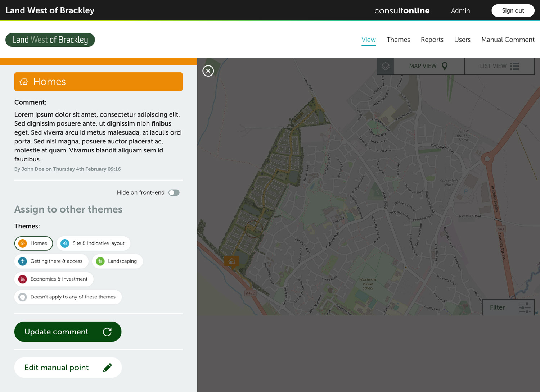The width and height of the screenshot is (540, 392).
Task: Click the consultonline brand link
Action: coord(402,11)
